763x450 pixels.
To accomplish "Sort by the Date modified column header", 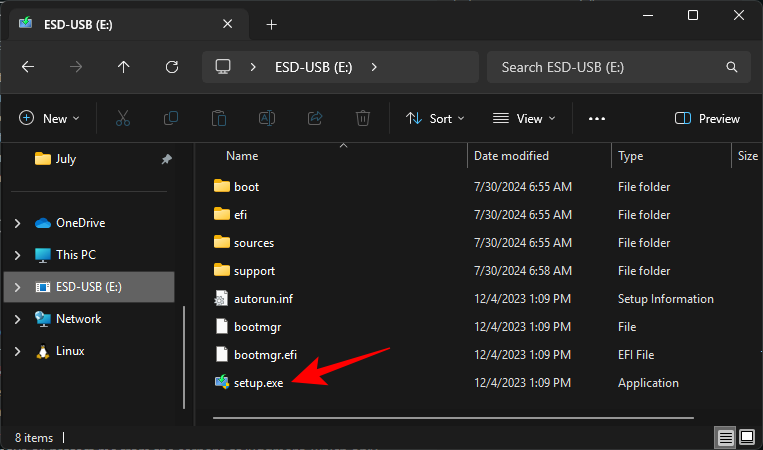I will 511,156.
